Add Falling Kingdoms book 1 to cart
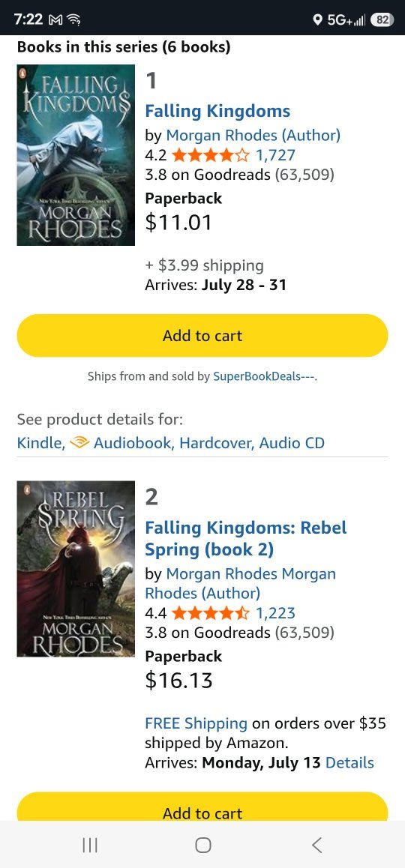The width and height of the screenshot is (405, 868). click(x=202, y=336)
